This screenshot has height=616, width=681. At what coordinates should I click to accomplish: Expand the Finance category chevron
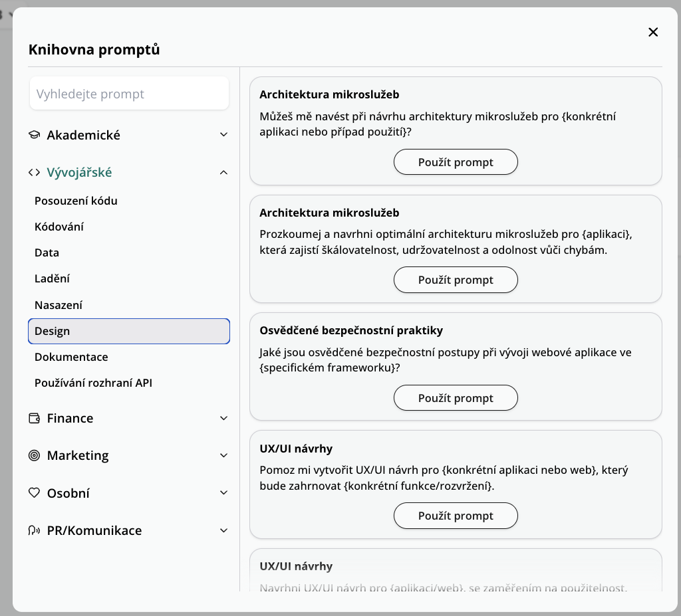click(x=223, y=418)
